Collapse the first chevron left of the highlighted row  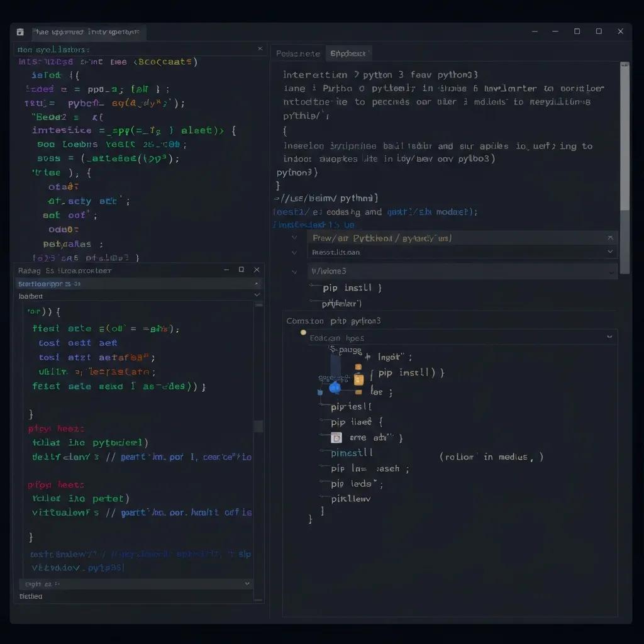click(294, 238)
